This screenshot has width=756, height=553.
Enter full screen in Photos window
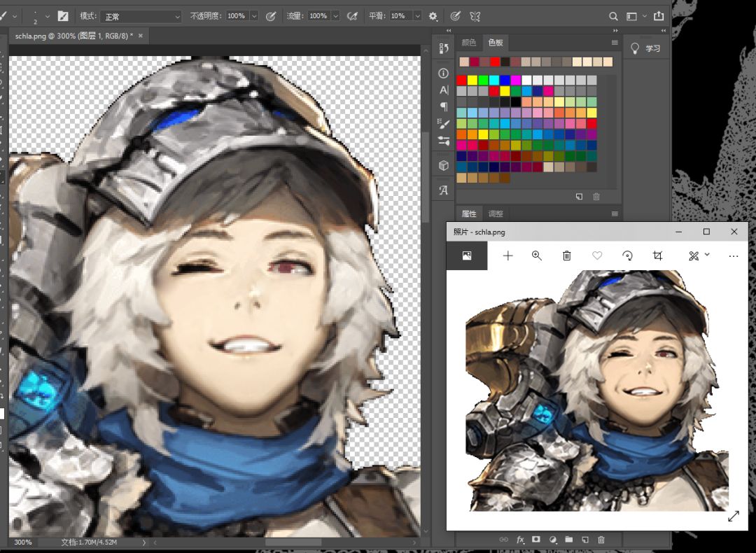click(x=734, y=517)
